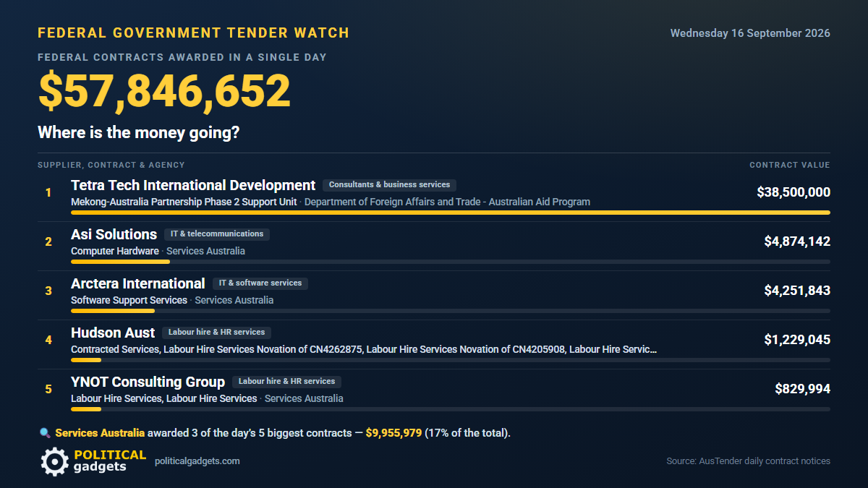Viewport: 868px width, 488px height.
Task: Click the CONTRACT VALUE column header
Action: pyautogui.click(x=790, y=166)
